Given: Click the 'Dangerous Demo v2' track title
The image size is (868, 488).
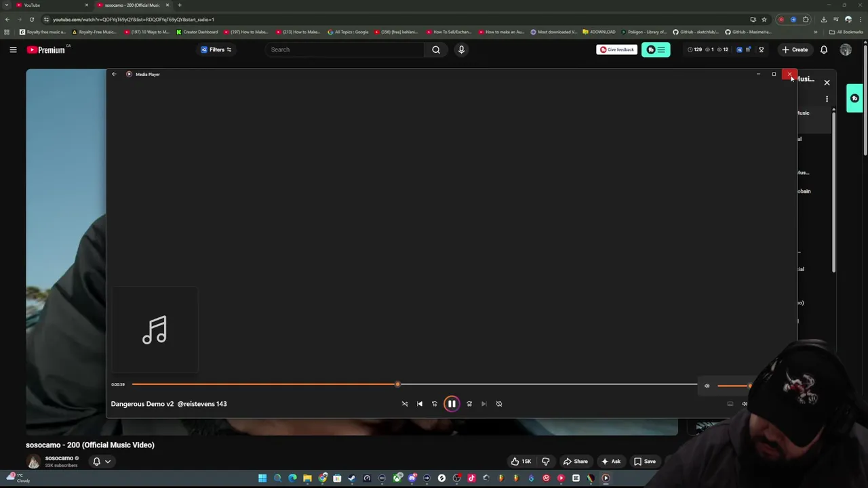Looking at the screenshot, I should point(169,404).
